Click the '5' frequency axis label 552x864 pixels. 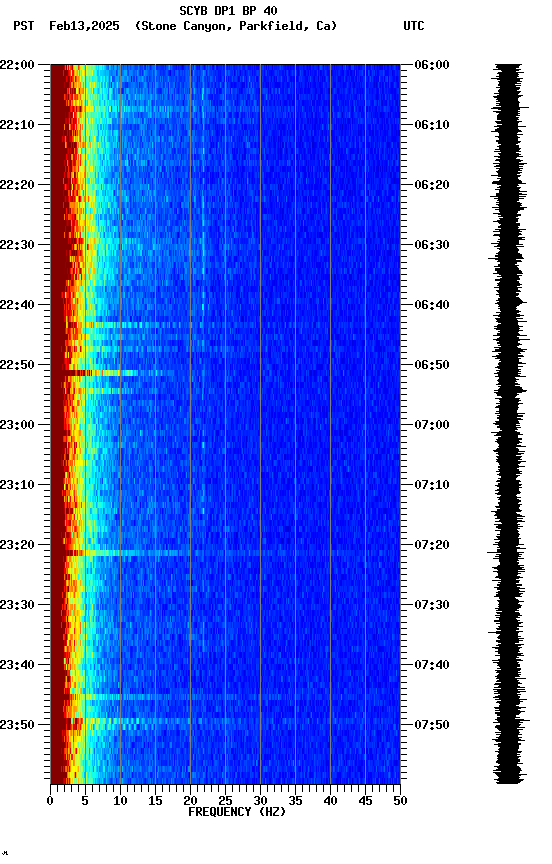pyautogui.click(x=85, y=801)
